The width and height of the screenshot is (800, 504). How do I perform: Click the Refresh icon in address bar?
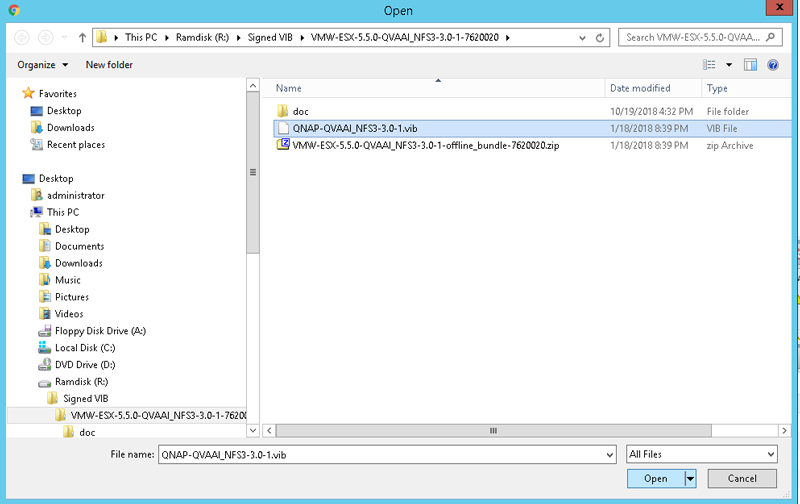pos(600,38)
